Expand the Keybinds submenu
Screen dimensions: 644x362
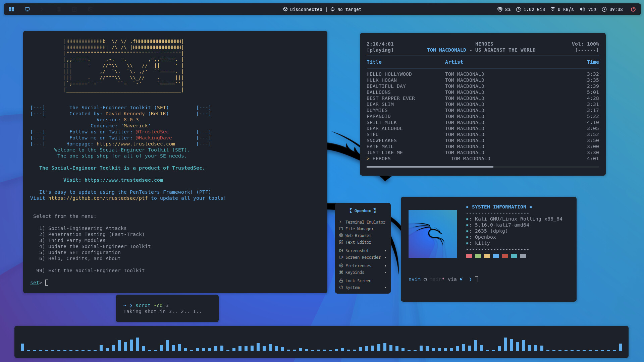(363, 273)
